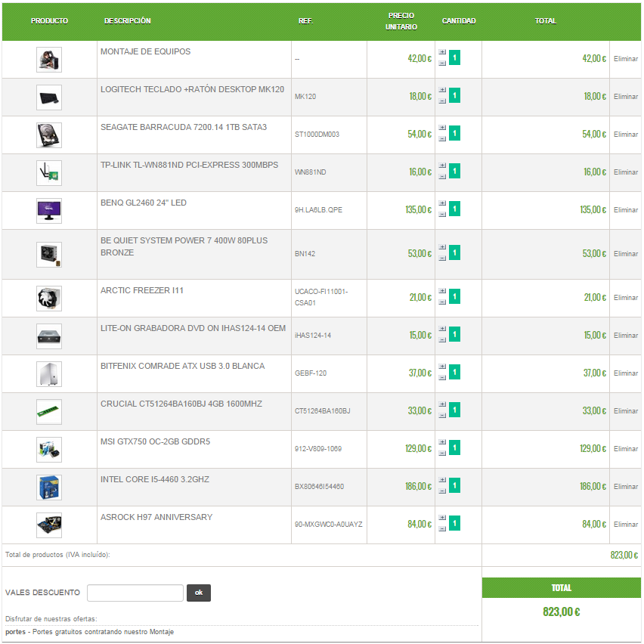Screen dimensions: 644x644
Task: Remove Crucial RAM with Eliminar
Action: pos(626,411)
